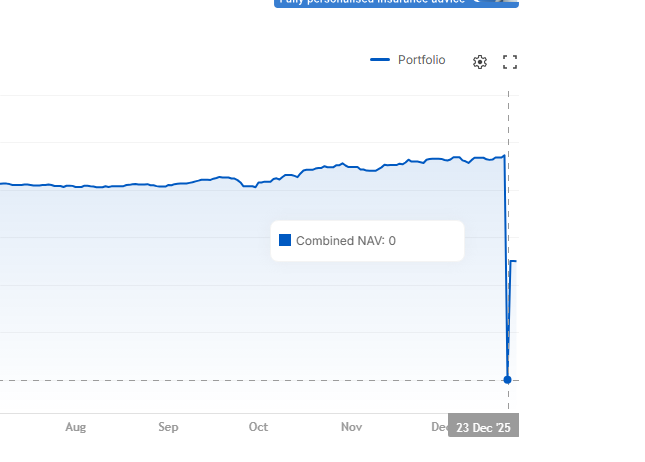The width and height of the screenshot is (645, 462).
Task: Select Aug on the time axis
Action: click(76, 427)
